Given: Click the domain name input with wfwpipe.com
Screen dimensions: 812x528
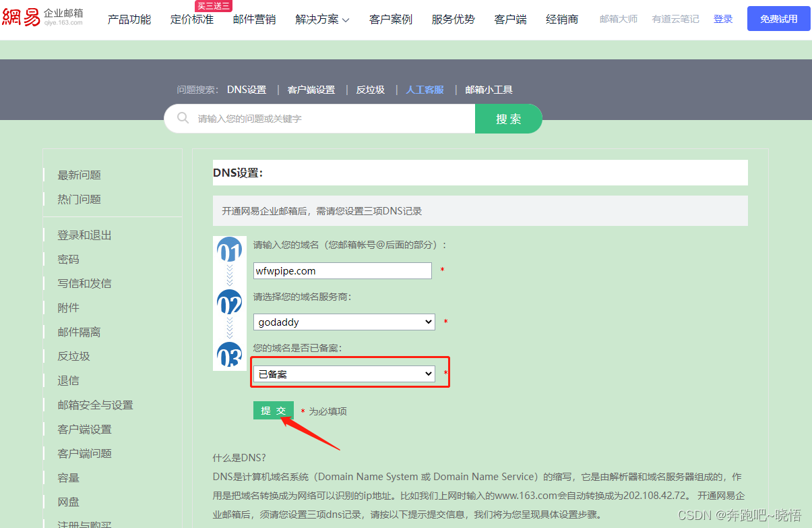Looking at the screenshot, I should 342,270.
